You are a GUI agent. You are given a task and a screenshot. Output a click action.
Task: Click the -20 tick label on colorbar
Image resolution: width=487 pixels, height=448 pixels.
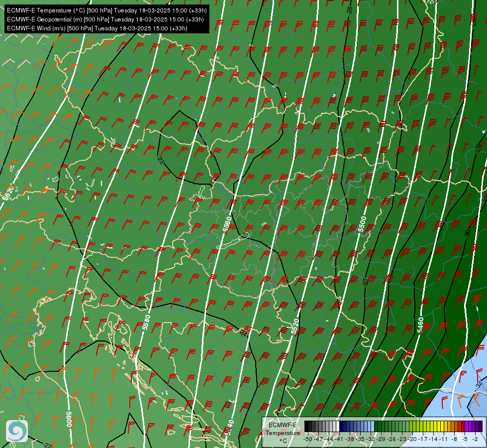coord(413,439)
